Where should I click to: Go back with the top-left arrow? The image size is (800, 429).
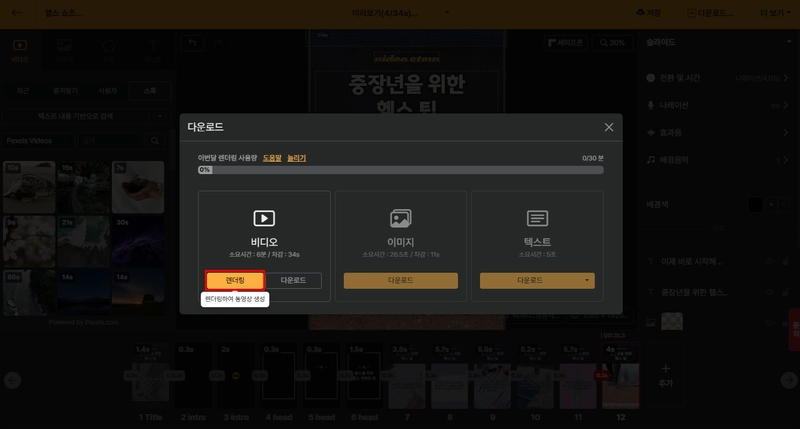17,13
